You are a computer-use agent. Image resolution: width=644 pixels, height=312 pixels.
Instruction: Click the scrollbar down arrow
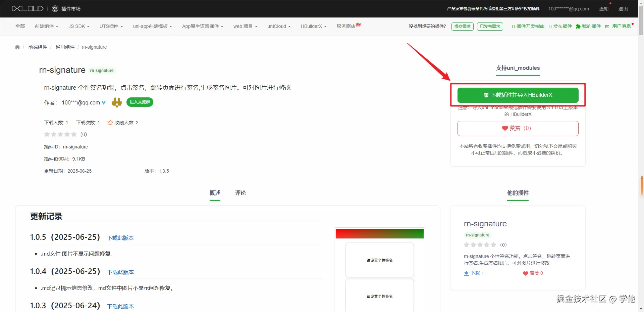641,309
